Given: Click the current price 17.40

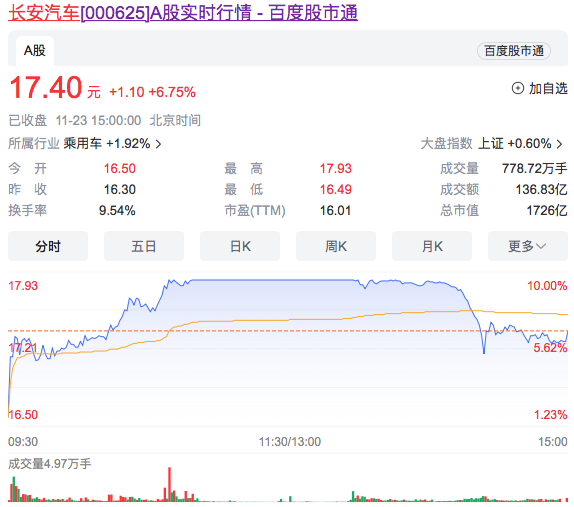Looking at the screenshot, I should pos(45,87).
